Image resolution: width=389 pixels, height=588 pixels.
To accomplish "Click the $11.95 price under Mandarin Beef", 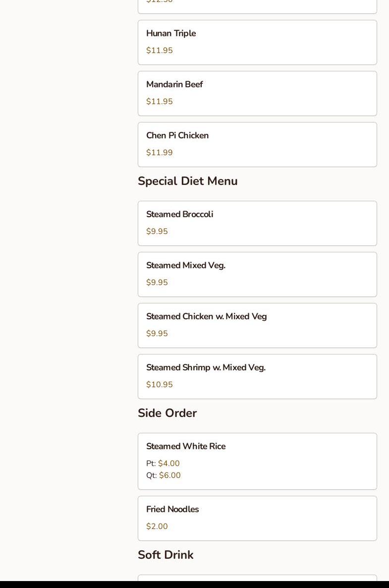I will tap(160, 102).
